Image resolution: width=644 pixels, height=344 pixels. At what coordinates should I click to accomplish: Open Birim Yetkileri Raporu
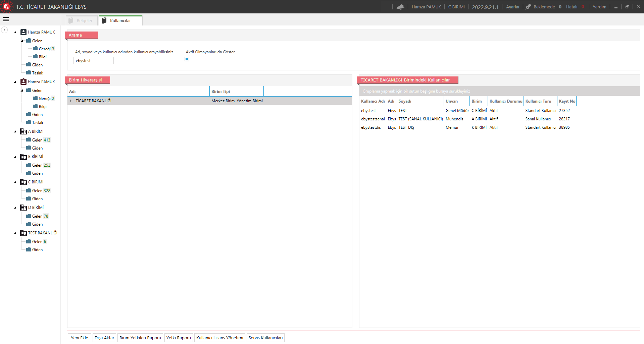pyautogui.click(x=140, y=338)
